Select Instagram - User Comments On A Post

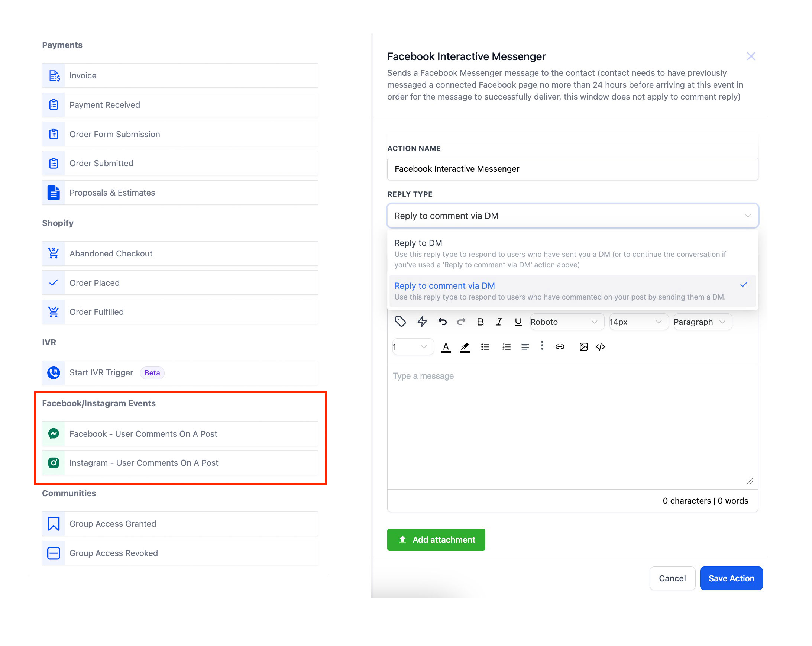(180, 462)
